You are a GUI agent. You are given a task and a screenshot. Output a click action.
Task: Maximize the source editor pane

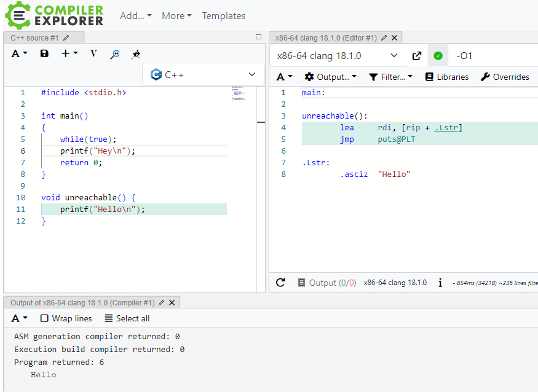(258, 37)
